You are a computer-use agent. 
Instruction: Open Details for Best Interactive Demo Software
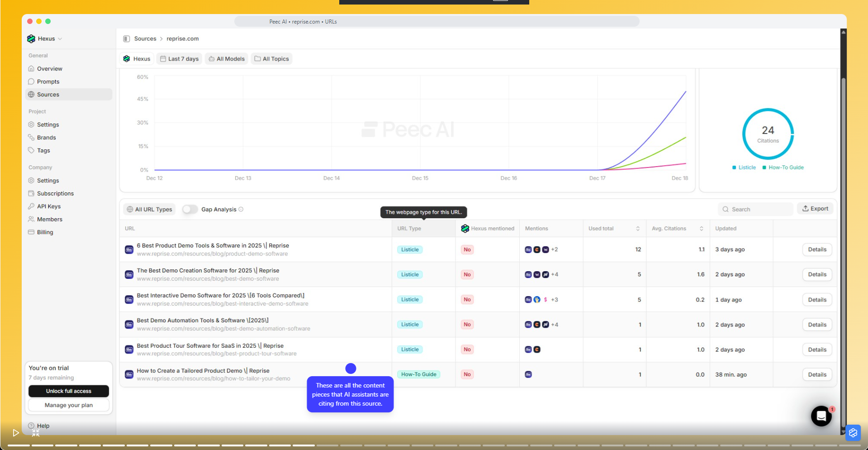tap(817, 300)
